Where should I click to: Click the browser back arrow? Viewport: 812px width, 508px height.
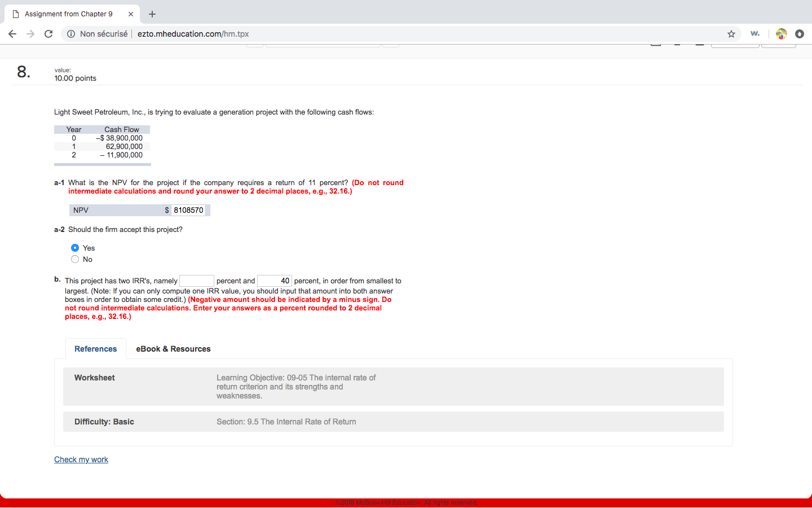click(x=12, y=34)
